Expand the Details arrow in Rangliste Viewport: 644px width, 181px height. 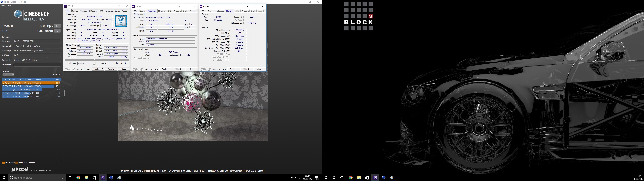60,75
